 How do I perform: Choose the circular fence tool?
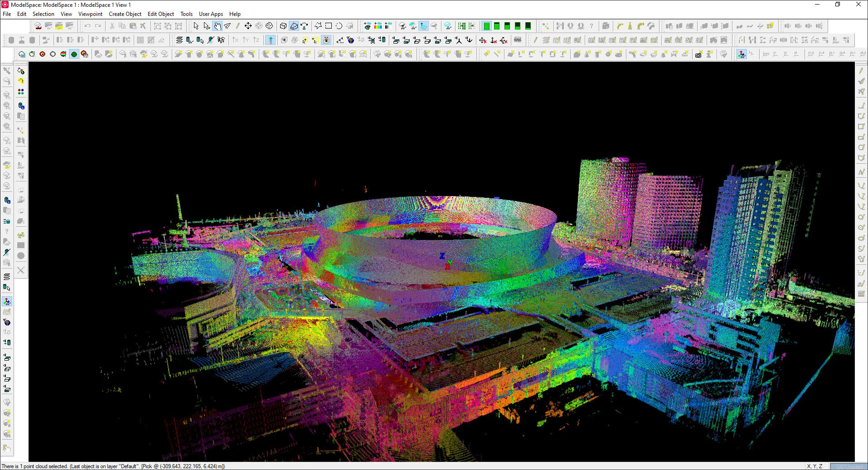[x=339, y=26]
